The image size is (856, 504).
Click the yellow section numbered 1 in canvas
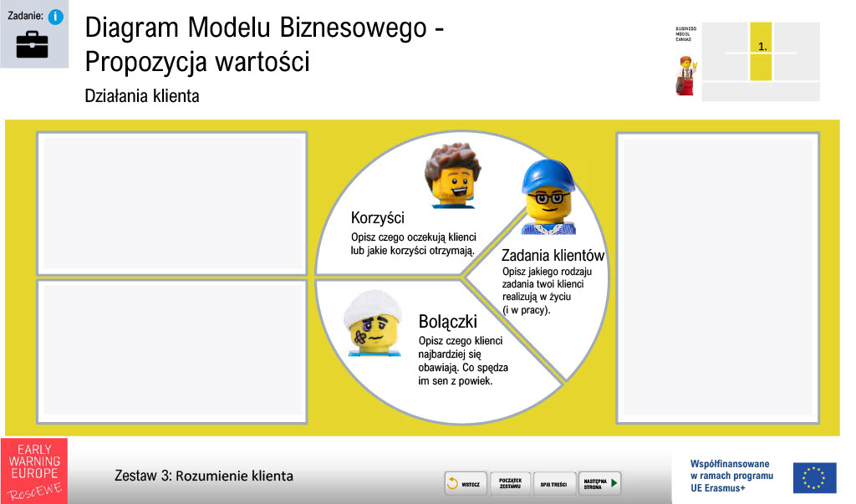[x=761, y=51]
